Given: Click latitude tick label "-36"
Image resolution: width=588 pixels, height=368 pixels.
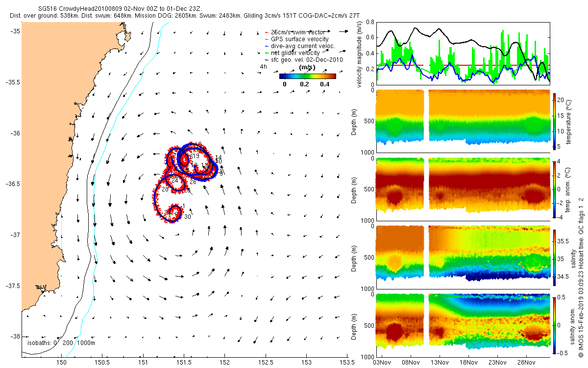Looking at the screenshot, I should click(16, 133).
